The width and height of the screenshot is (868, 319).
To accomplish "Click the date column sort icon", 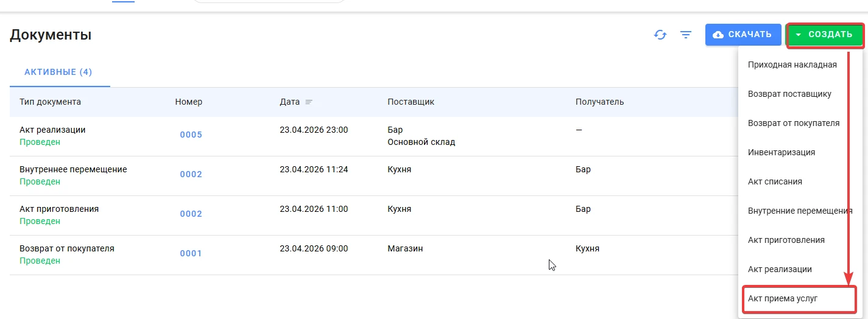I will tap(308, 102).
